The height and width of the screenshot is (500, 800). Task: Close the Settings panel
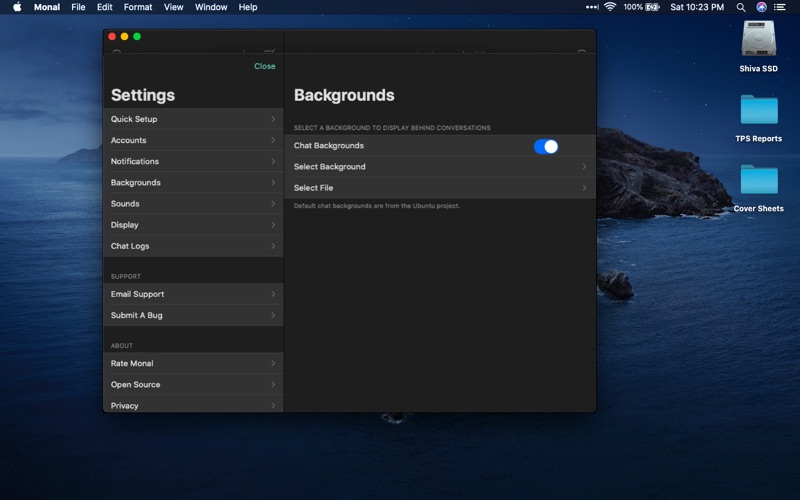[x=264, y=66]
